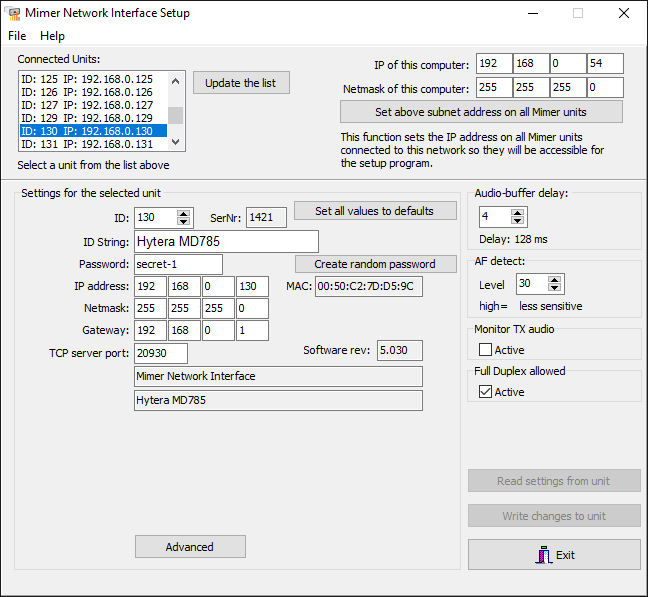Open the File menu

pyautogui.click(x=17, y=36)
